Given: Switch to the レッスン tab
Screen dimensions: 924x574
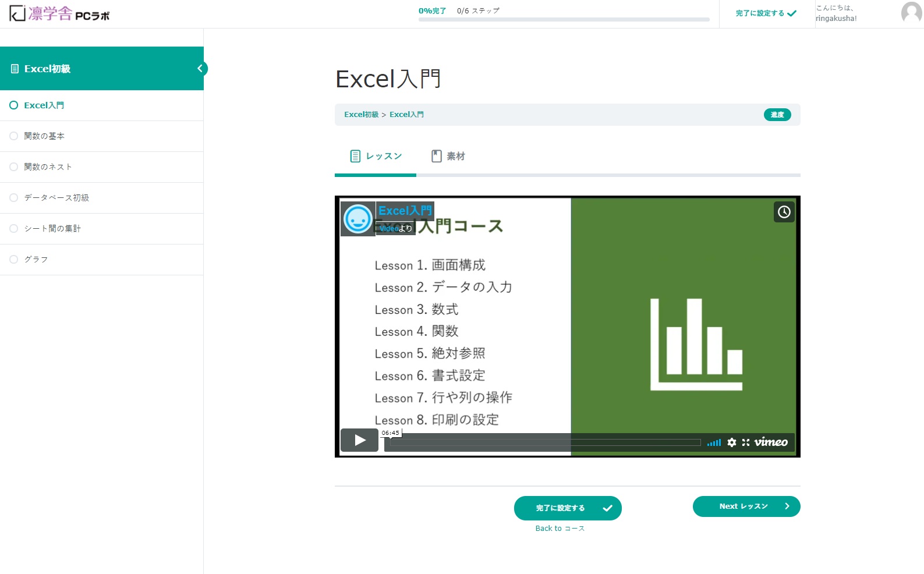Looking at the screenshot, I should point(376,156).
